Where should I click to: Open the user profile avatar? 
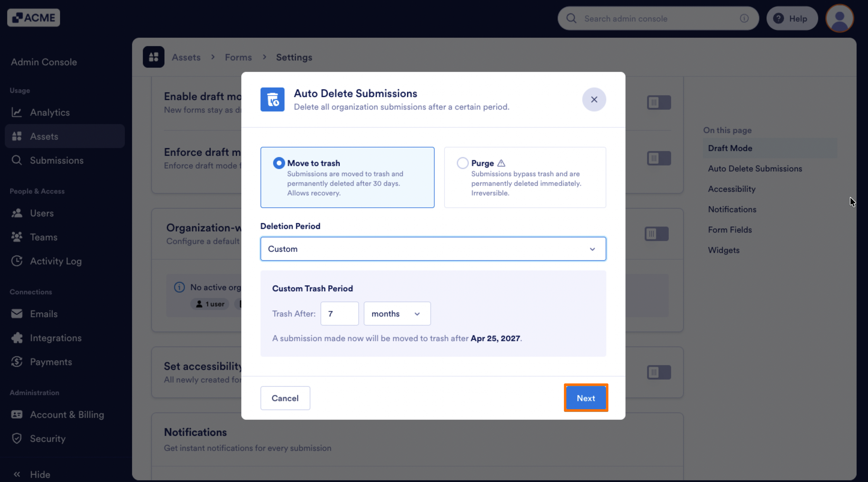(840, 18)
